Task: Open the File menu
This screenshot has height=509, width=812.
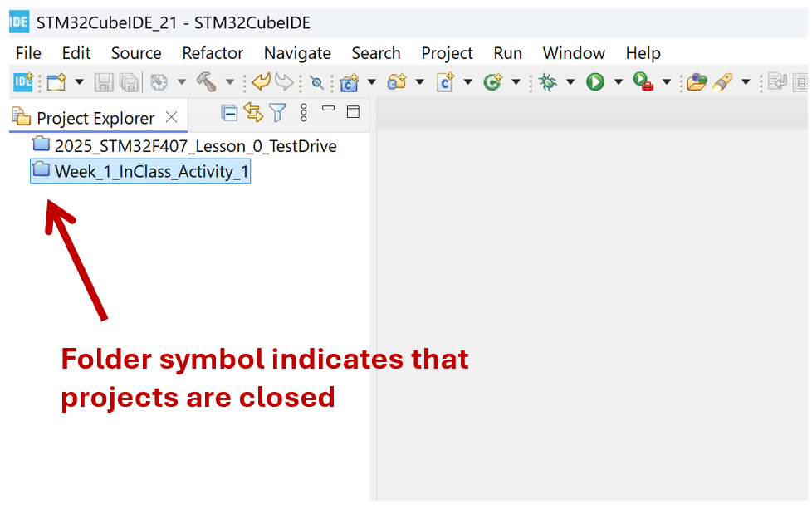Action: 28,53
